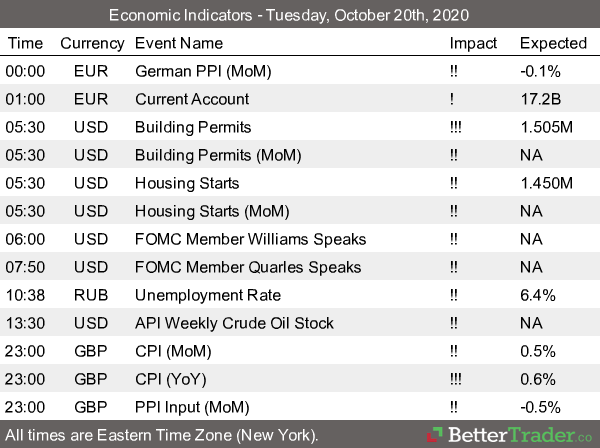Select the RUB Unemployment Rate event
The height and width of the screenshot is (448, 600).
tap(207, 295)
